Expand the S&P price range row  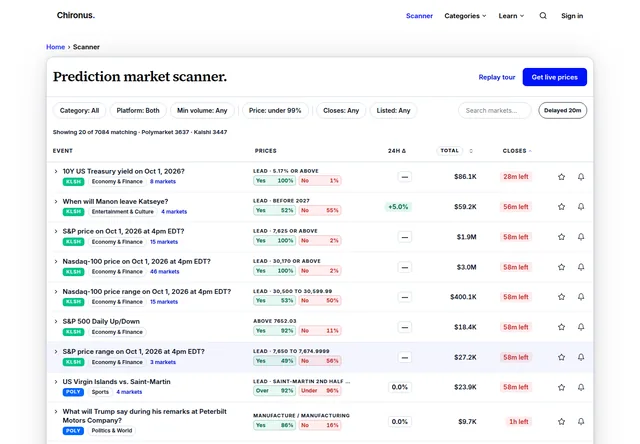click(x=56, y=352)
